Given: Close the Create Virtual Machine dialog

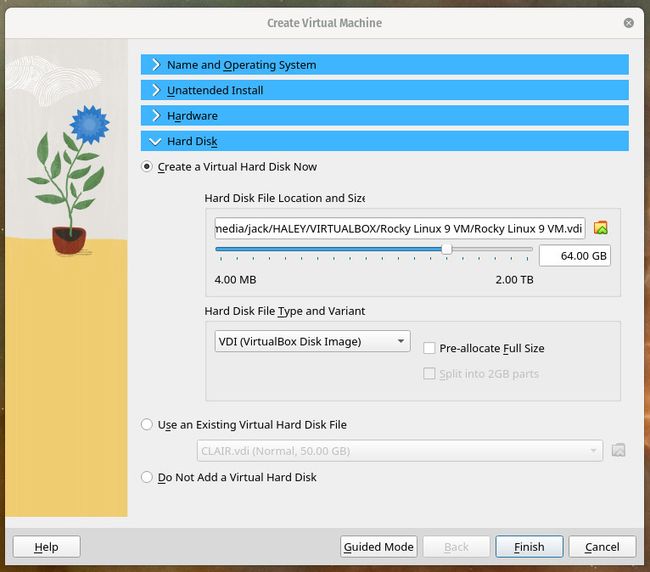Looking at the screenshot, I should pyautogui.click(x=628, y=23).
